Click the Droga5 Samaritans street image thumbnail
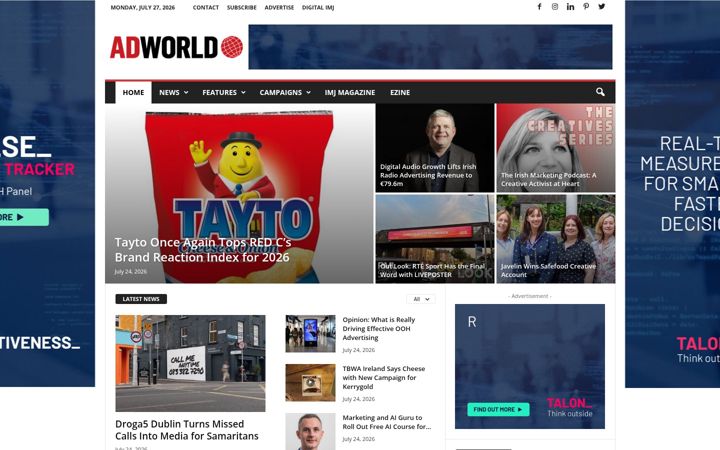This screenshot has height=450, width=720. tap(190, 363)
